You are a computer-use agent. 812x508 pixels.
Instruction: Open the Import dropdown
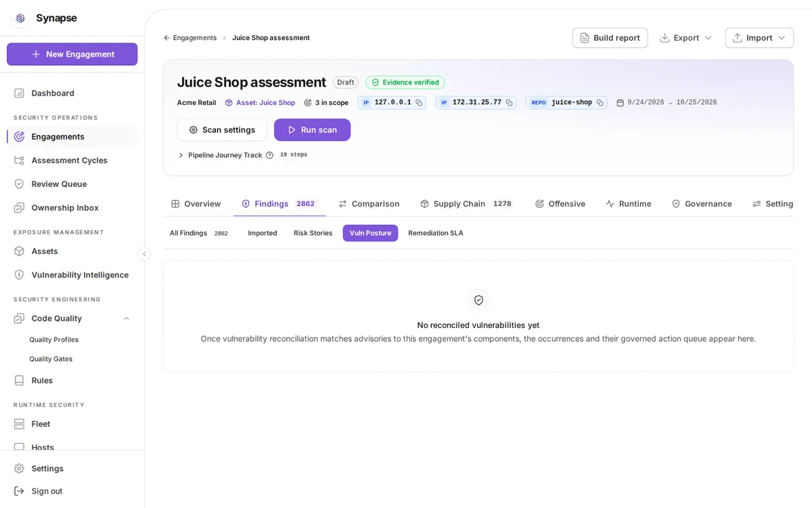pos(759,38)
